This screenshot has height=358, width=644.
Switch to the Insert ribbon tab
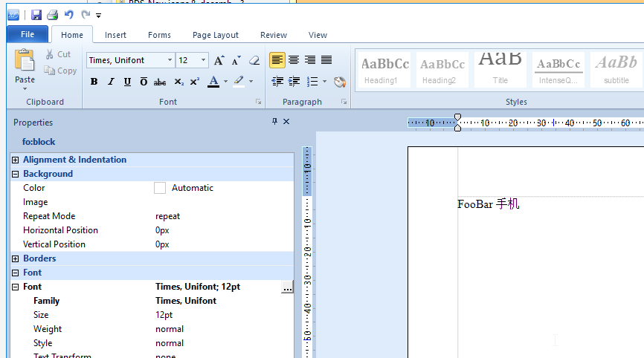tap(115, 35)
